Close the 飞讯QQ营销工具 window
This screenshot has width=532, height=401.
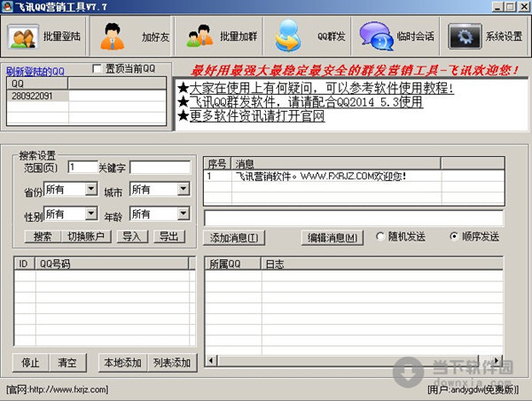[524, 6]
